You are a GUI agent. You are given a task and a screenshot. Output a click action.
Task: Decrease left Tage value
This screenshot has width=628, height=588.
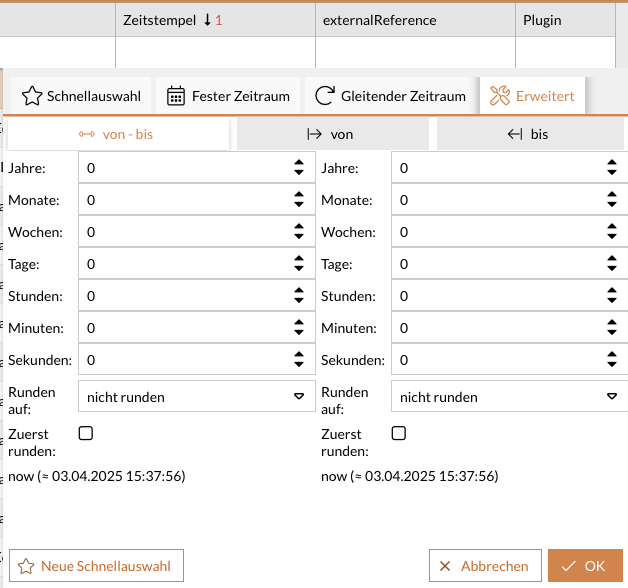click(299, 269)
